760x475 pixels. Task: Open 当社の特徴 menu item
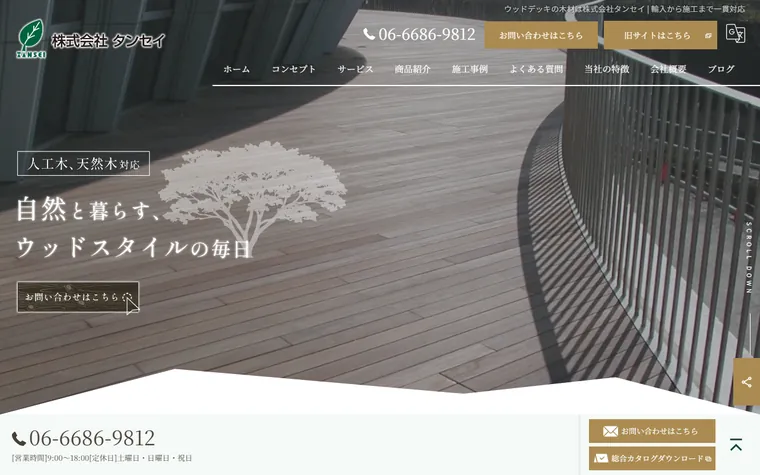pyautogui.click(x=607, y=69)
